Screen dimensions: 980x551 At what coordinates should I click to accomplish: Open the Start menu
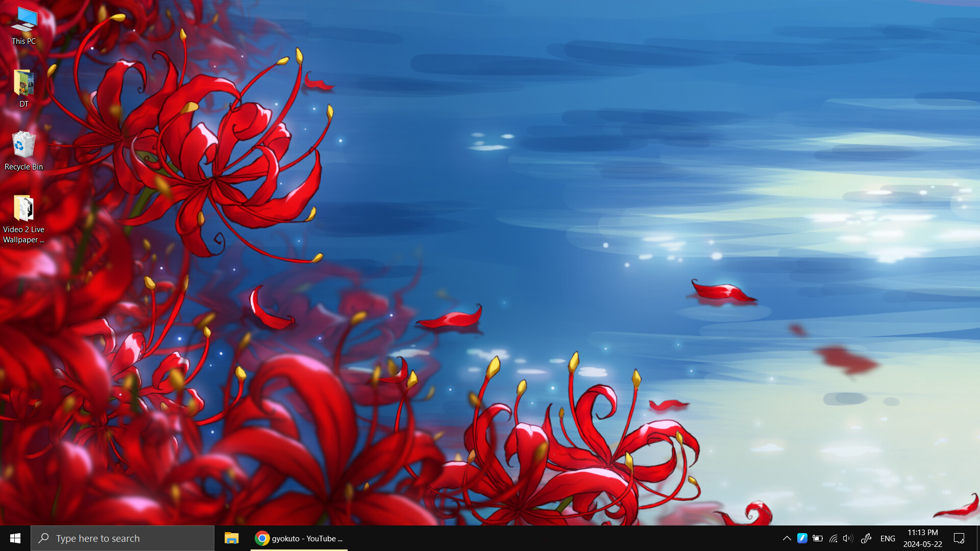pos(15,538)
